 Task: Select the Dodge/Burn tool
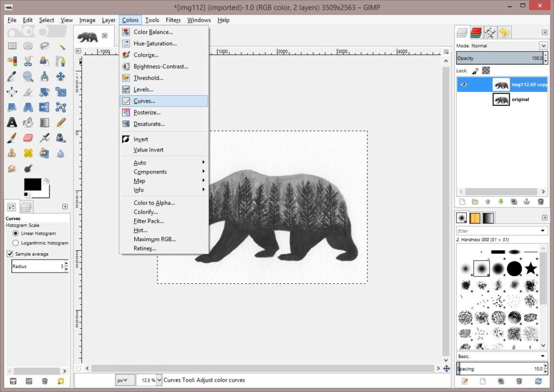28,169
